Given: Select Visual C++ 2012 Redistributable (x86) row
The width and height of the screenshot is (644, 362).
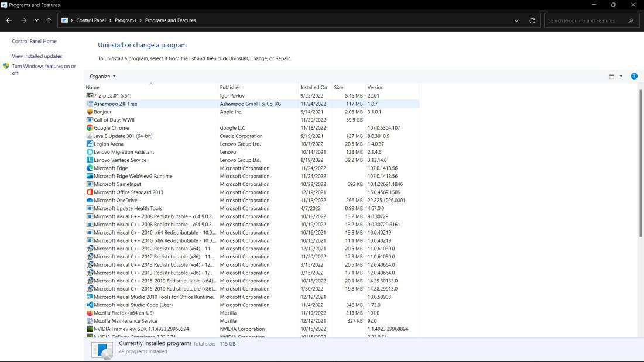Looking at the screenshot, I should pyautogui.click(x=252, y=257).
